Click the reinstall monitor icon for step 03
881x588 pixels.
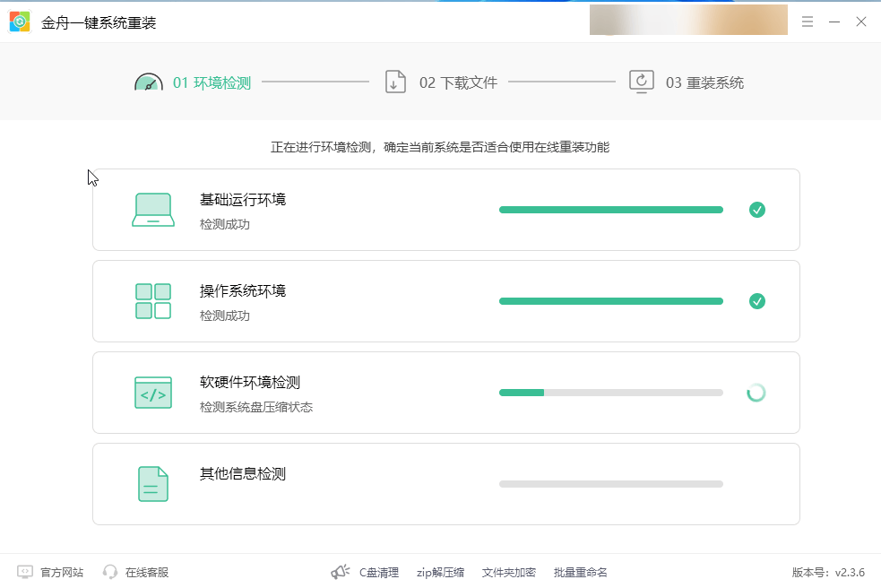pyautogui.click(x=642, y=82)
